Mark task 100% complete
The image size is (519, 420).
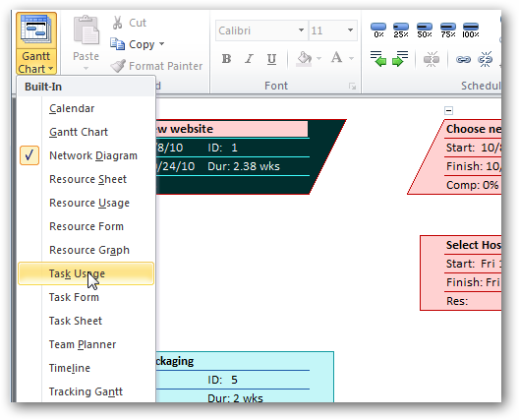click(470, 30)
